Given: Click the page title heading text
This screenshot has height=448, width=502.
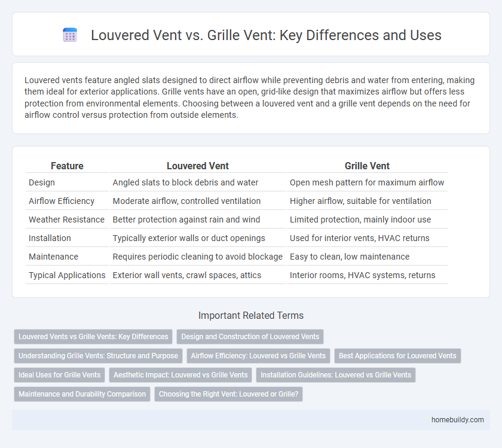Looking at the screenshot, I should (266, 35).
